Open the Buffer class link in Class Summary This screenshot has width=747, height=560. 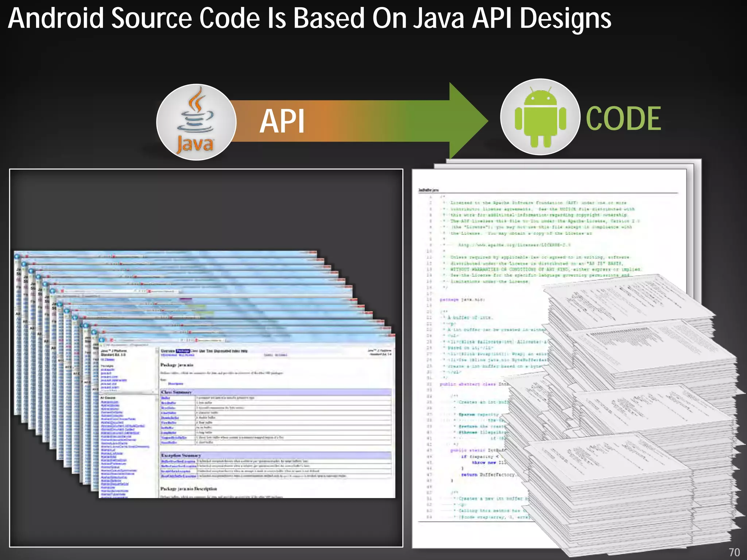(x=165, y=398)
